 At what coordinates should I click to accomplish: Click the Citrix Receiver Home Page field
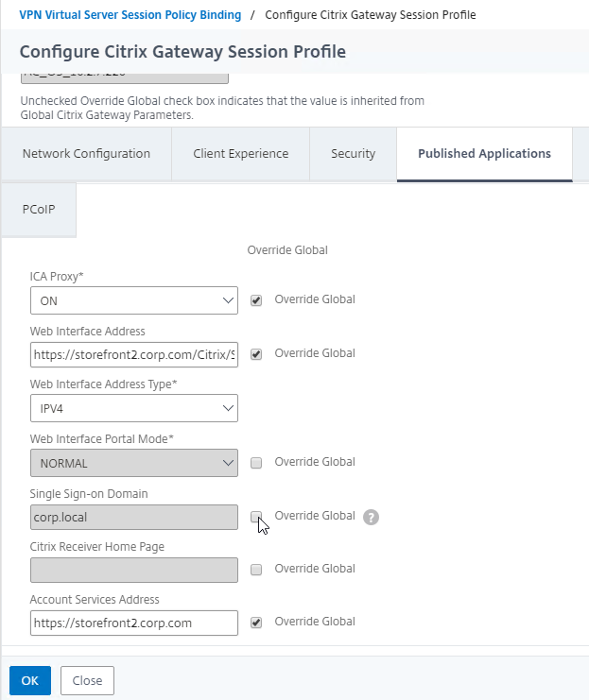tap(134, 570)
